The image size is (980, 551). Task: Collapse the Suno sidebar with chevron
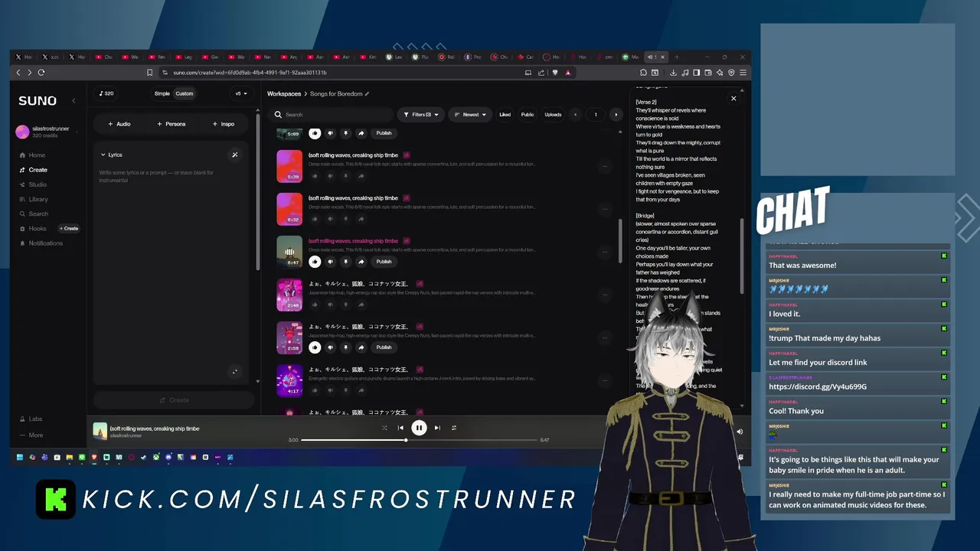coord(73,101)
